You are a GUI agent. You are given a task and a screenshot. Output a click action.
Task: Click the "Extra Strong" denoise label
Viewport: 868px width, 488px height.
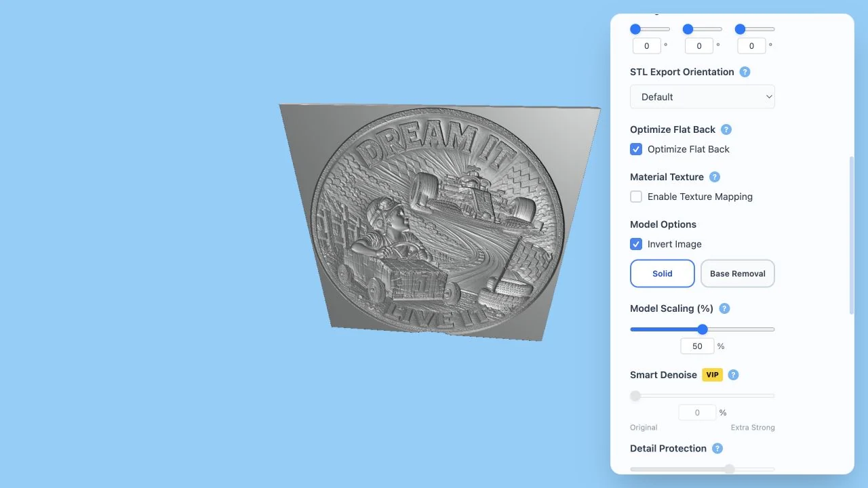click(753, 428)
